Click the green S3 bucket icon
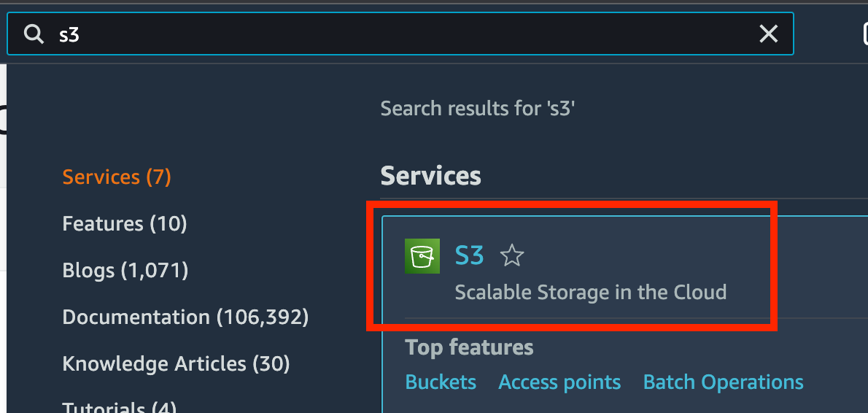Viewport: 868px width, 413px height. click(x=422, y=256)
